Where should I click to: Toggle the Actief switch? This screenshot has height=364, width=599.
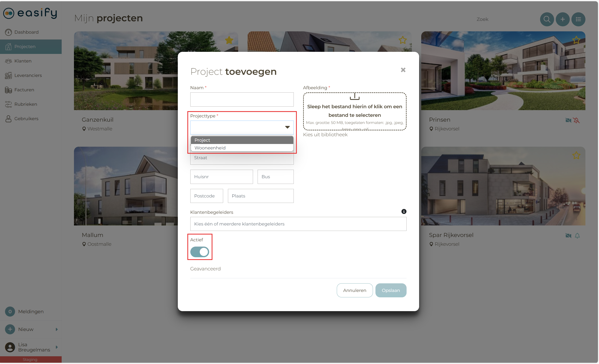click(x=200, y=252)
